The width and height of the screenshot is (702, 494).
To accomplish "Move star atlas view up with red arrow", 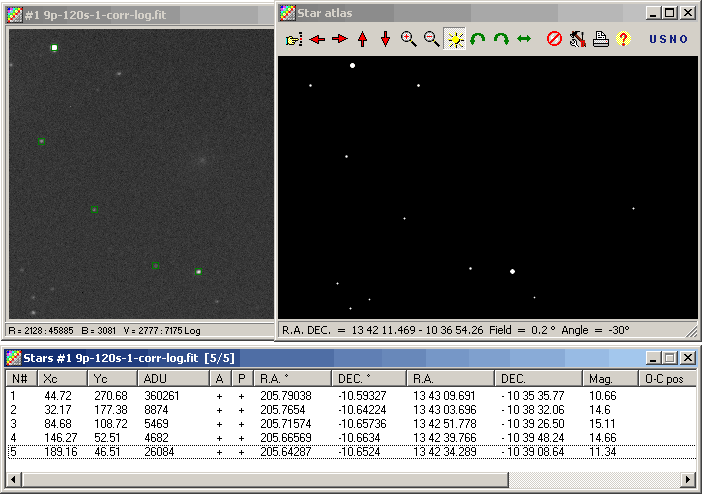I will [363, 39].
